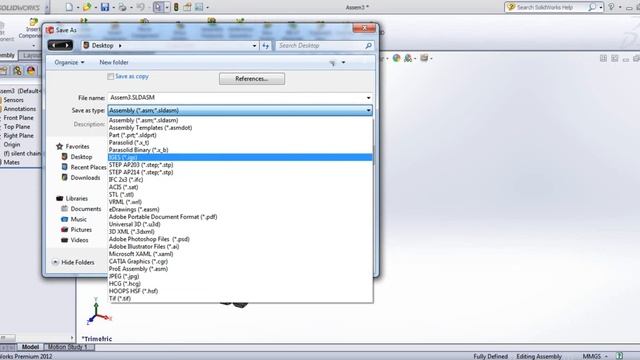Expand the Desktop breadcrumb arrow

(x=120, y=46)
